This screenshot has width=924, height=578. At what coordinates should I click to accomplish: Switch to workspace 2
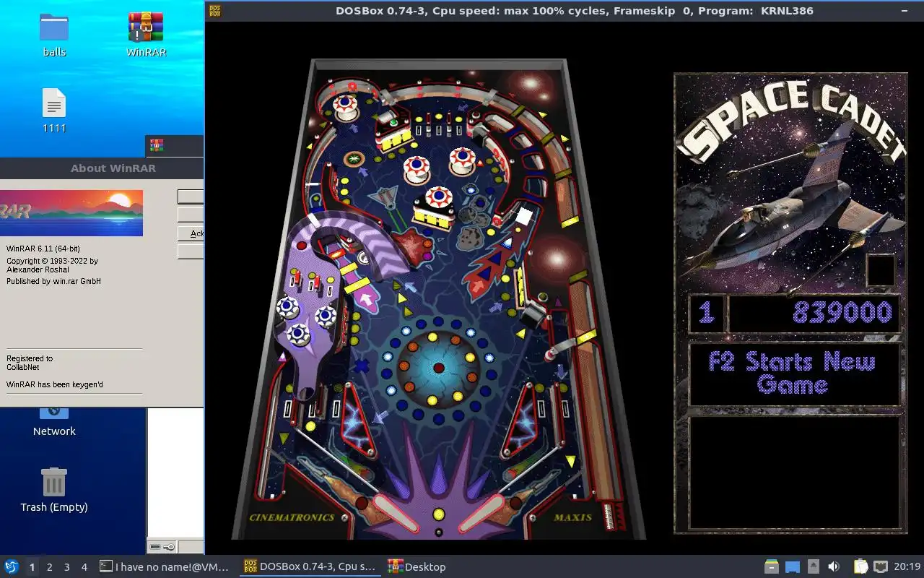pyautogui.click(x=49, y=567)
